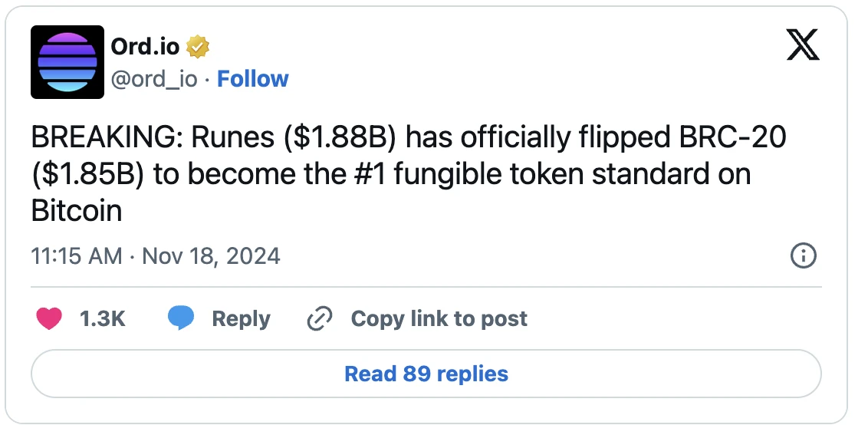Click the blue reply speech bubble icon

[x=181, y=318]
